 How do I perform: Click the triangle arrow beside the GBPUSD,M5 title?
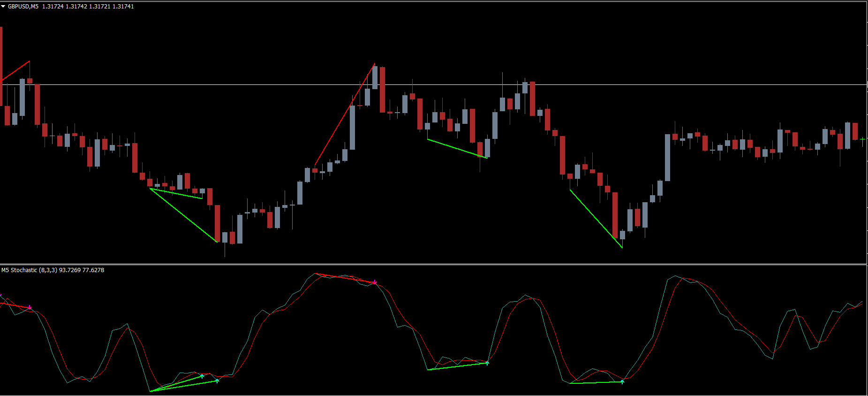(3, 7)
